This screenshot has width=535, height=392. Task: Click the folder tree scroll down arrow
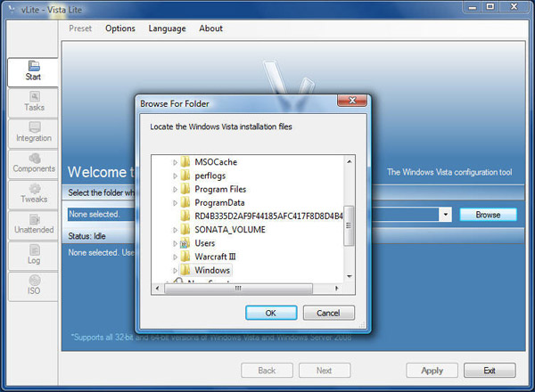(x=349, y=276)
